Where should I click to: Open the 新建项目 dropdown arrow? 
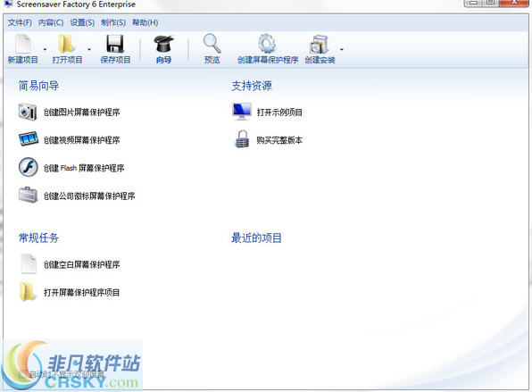click(x=45, y=49)
